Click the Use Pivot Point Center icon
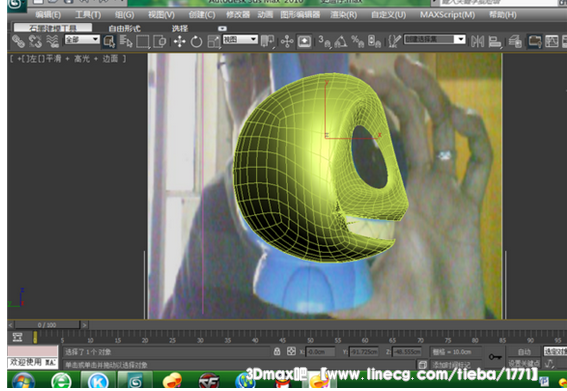Image resolution: width=567 pixels, height=391 pixels. [x=268, y=42]
